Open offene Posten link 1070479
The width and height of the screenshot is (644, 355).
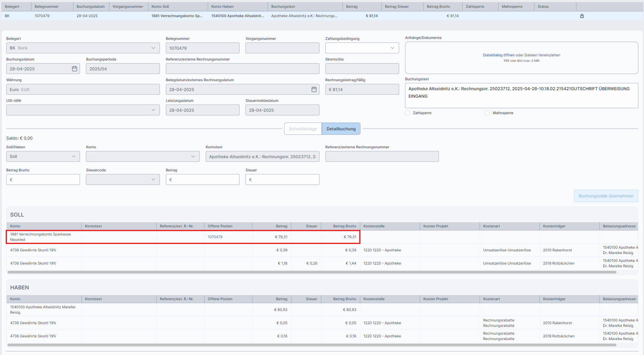[215, 237]
